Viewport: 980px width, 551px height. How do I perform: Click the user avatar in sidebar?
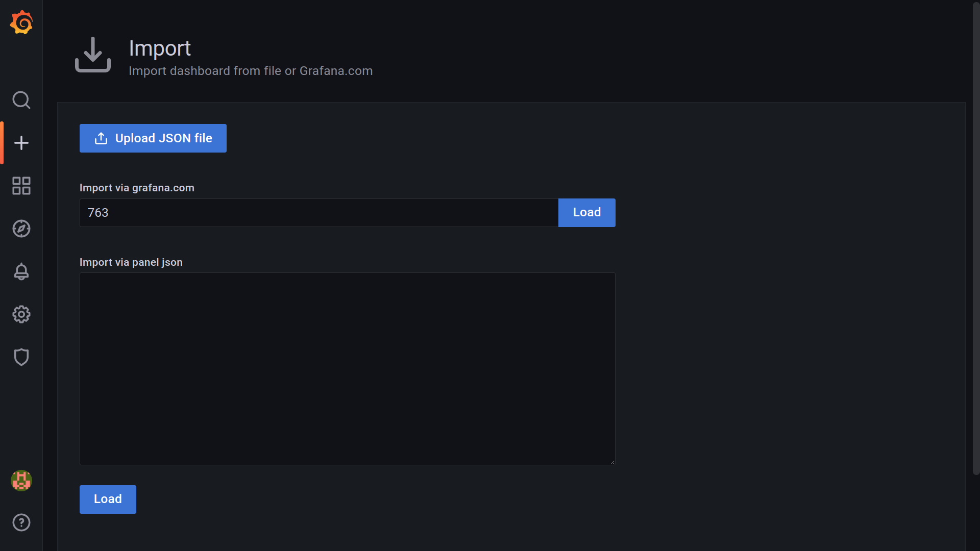(21, 481)
